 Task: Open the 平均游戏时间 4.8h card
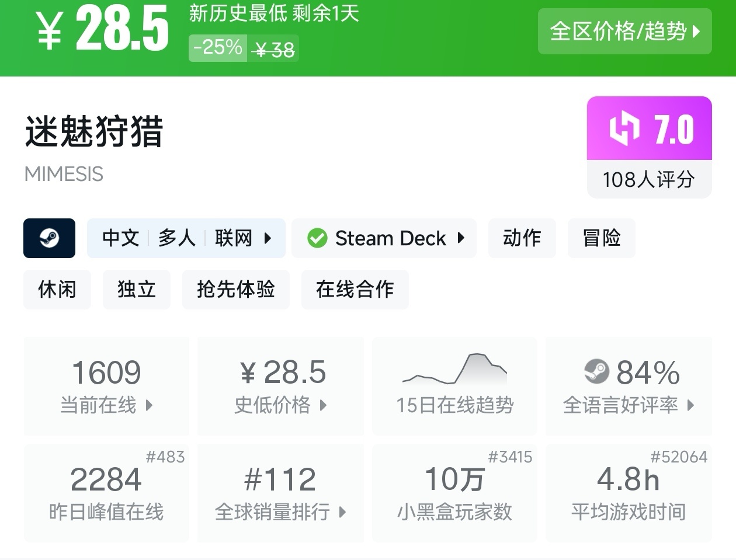tap(629, 493)
